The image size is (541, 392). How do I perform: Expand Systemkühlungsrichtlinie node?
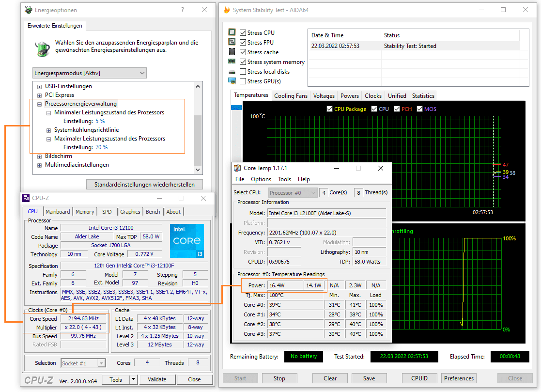point(48,130)
